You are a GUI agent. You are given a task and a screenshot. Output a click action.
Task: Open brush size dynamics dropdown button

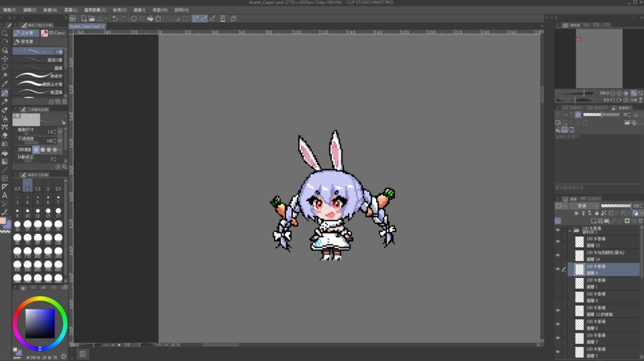click(x=60, y=132)
